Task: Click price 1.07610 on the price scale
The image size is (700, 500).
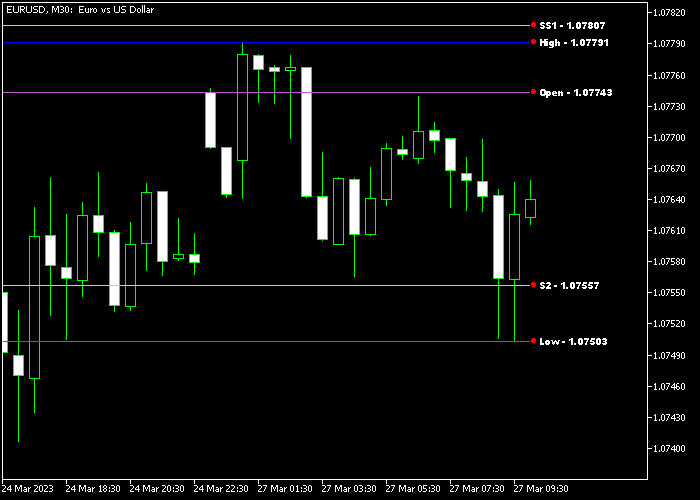Action: coord(669,230)
